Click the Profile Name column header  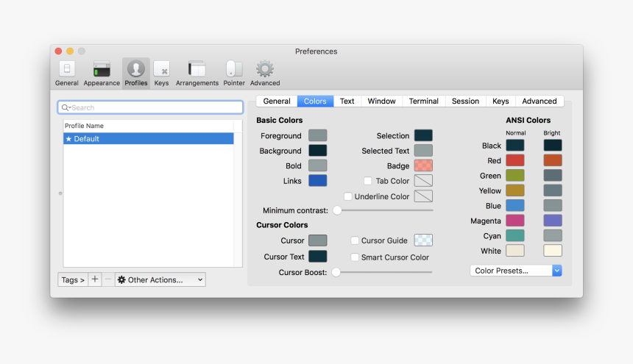click(149, 126)
